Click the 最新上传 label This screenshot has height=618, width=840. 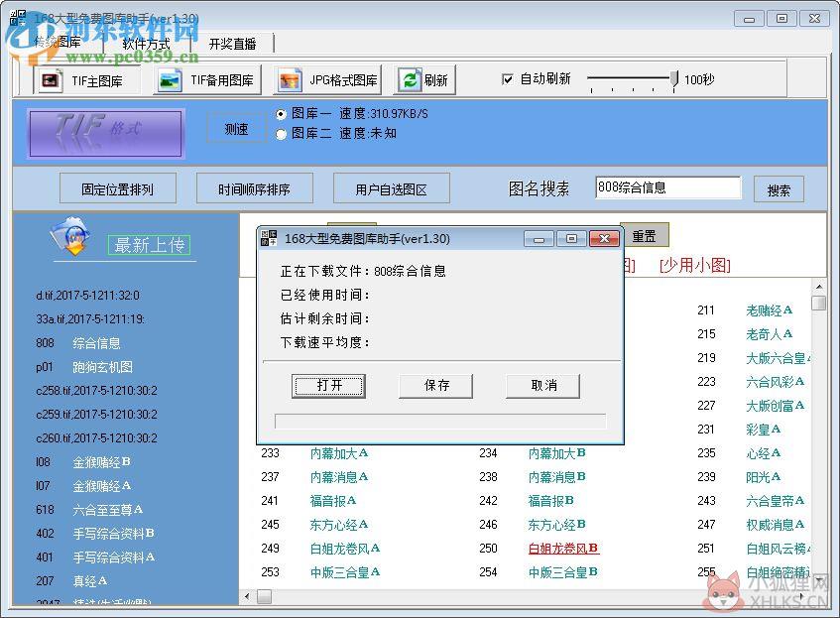coord(149,245)
